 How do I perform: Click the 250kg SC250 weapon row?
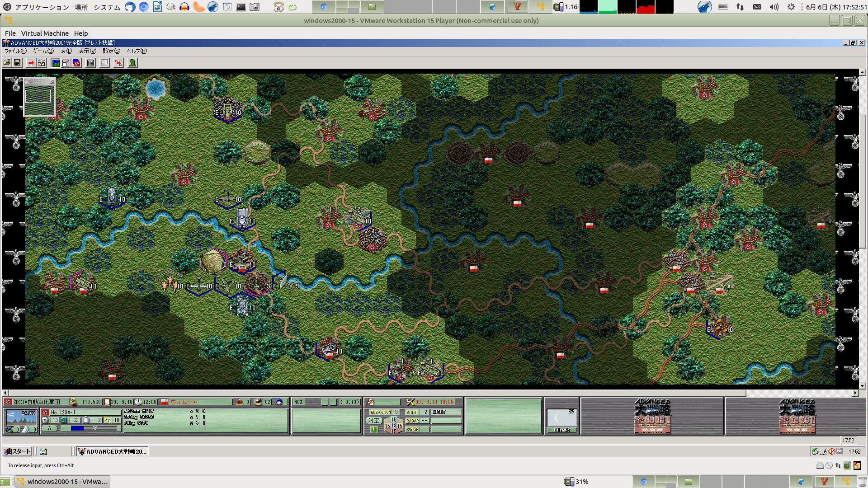pos(165,417)
